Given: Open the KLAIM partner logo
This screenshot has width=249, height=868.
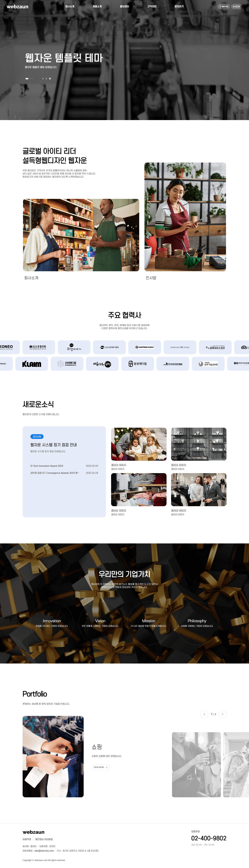Looking at the screenshot, I should (32, 364).
